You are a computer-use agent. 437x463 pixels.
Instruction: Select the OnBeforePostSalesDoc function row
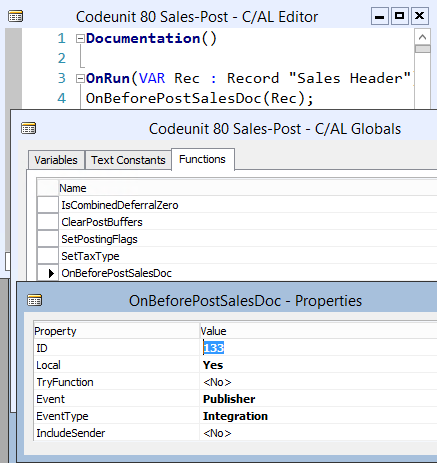tap(248, 273)
